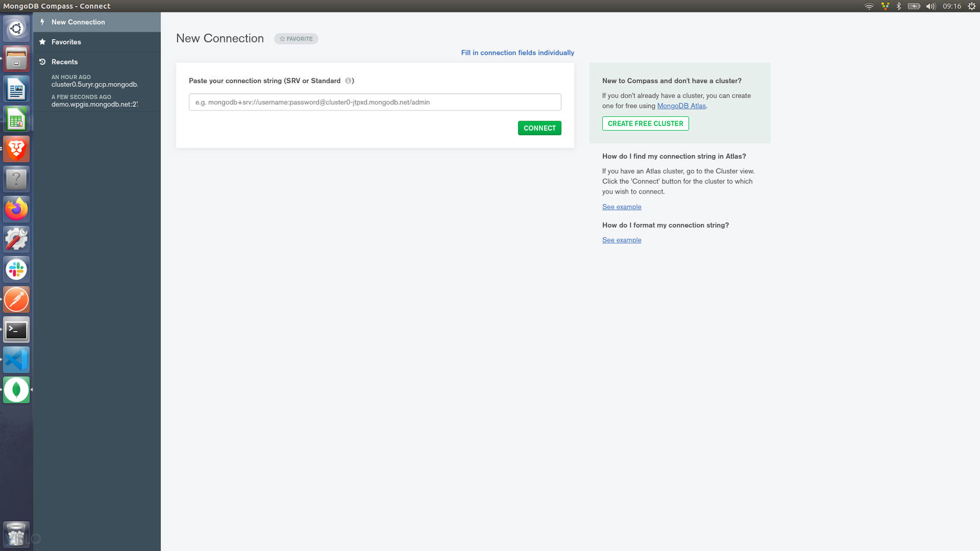
Task: Select New Connection in the sidebar
Action: (97, 22)
